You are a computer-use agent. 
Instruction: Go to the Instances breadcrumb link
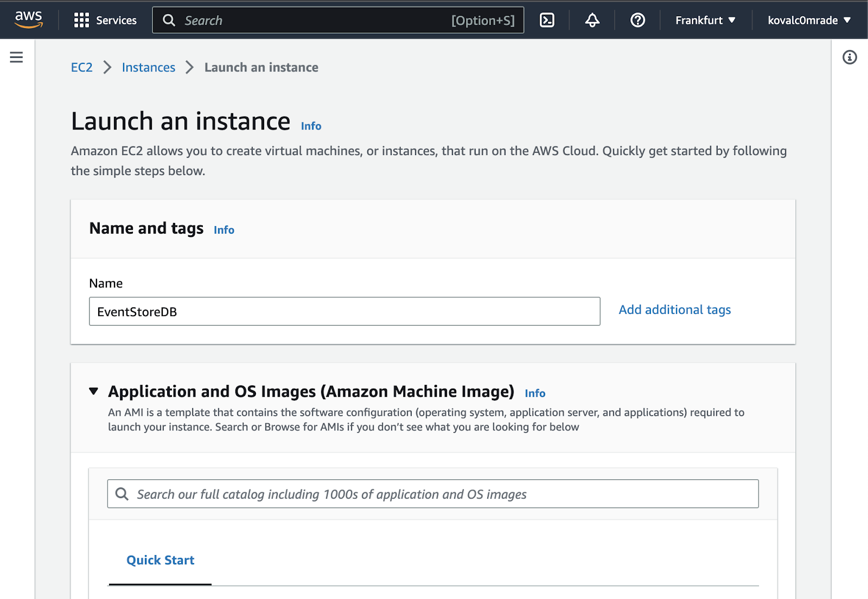pos(149,67)
